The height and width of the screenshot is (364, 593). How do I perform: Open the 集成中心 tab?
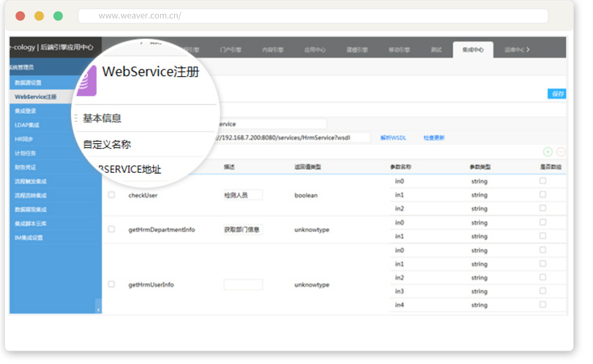point(473,50)
